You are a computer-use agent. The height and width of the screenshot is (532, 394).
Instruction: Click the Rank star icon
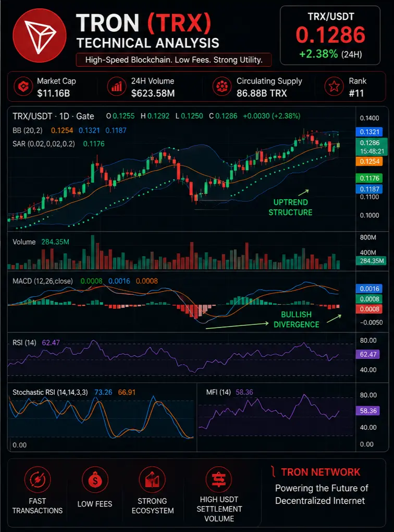click(334, 87)
